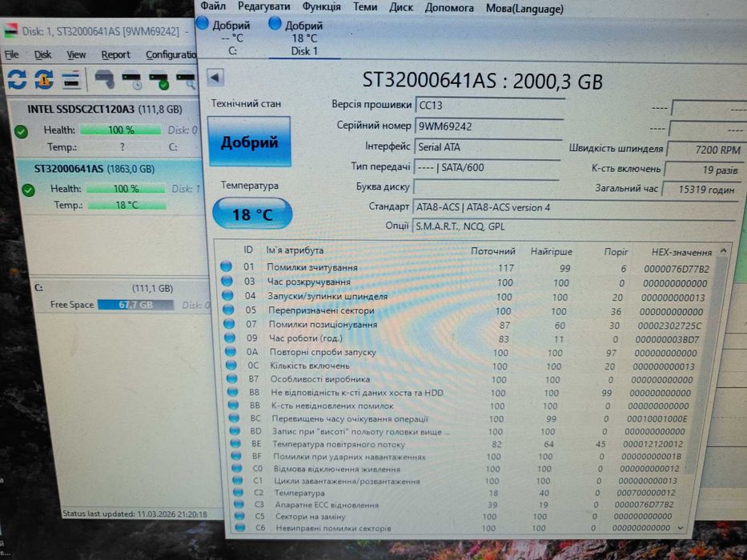Click the panel layout icon in Hard Disk Sentinel toolbar

pos(71,79)
